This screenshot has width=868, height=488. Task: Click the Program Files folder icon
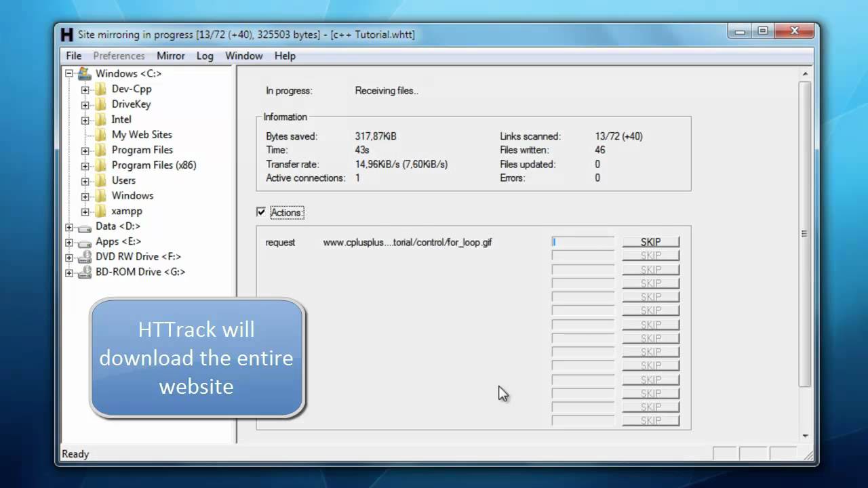[100, 150]
